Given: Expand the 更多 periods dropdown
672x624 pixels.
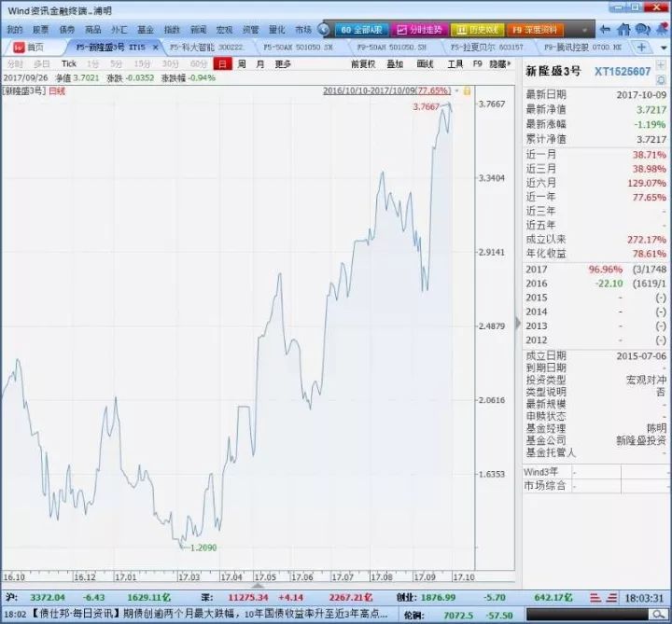Looking at the screenshot, I should coord(283,64).
